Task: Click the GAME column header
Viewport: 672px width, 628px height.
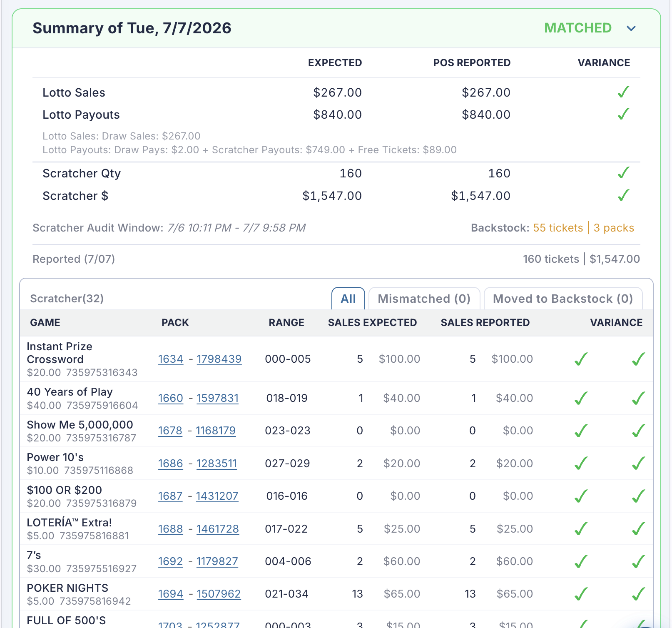Action: 45,322
